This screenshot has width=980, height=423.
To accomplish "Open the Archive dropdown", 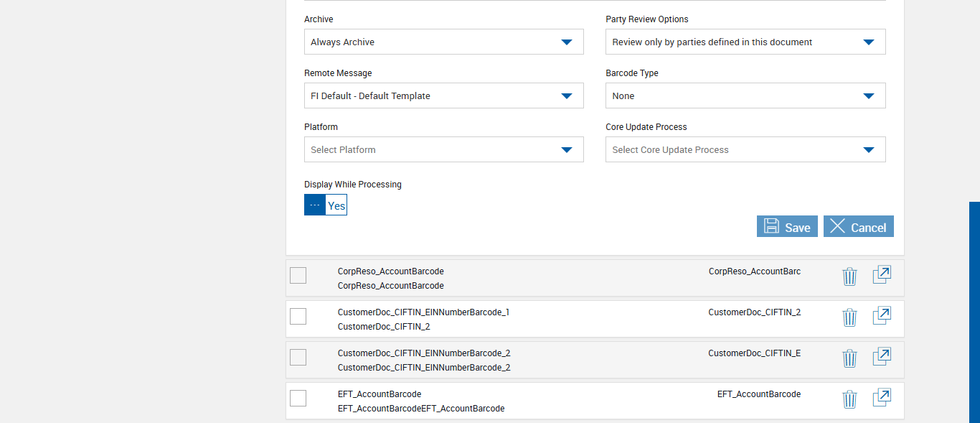I will tap(443, 42).
